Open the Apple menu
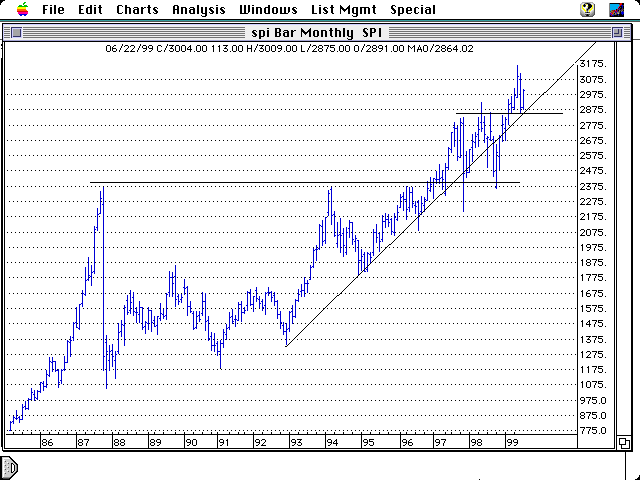The image size is (640, 480). click(x=23, y=9)
